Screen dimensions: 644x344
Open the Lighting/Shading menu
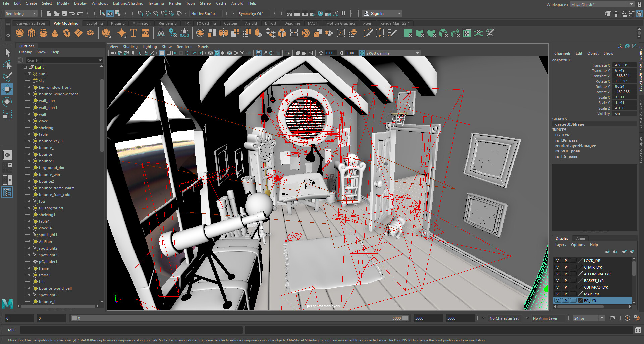[x=128, y=3]
